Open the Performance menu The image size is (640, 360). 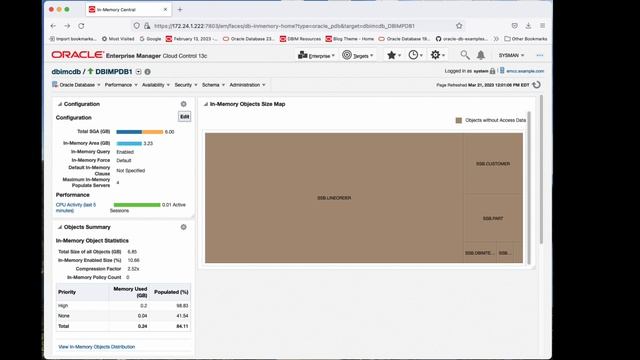(x=121, y=85)
